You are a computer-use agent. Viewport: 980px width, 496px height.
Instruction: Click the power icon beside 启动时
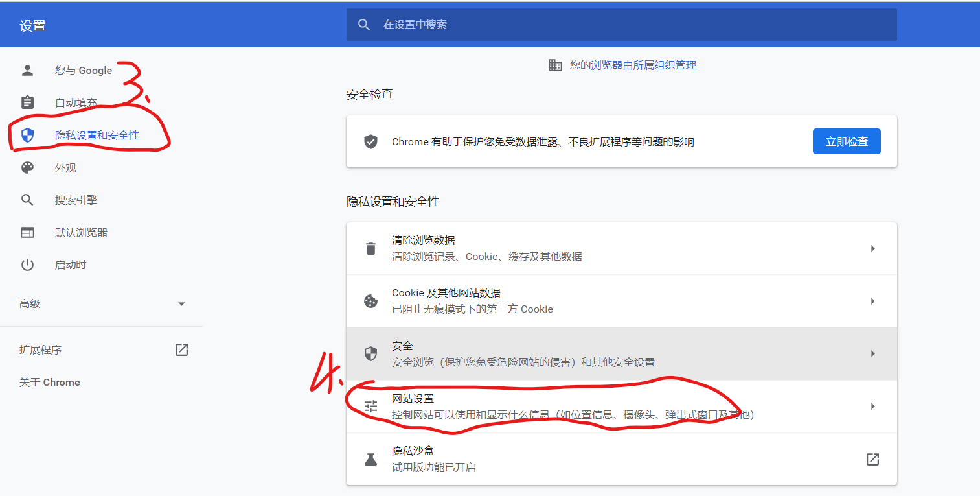pyautogui.click(x=27, y=265)
